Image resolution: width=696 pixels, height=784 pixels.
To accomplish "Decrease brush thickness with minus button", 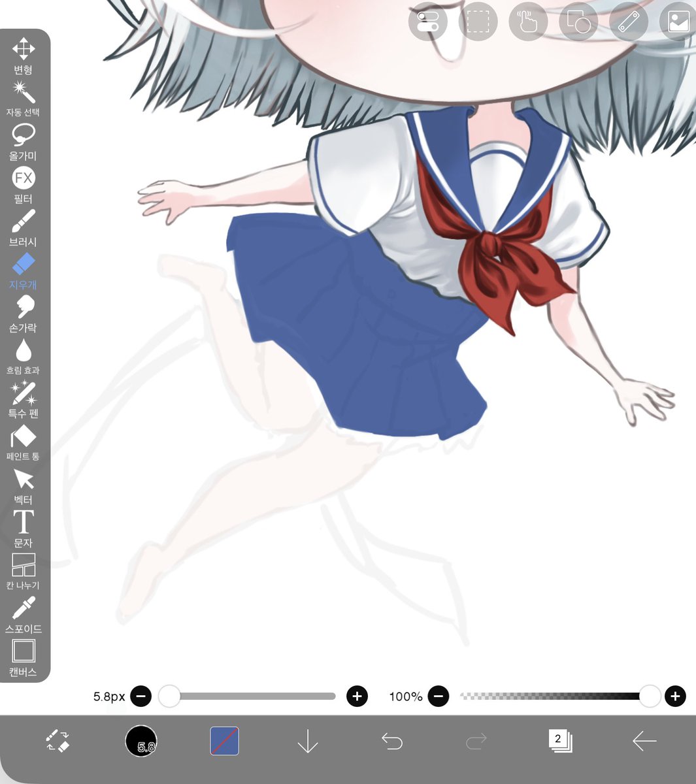I will (141, 696).
